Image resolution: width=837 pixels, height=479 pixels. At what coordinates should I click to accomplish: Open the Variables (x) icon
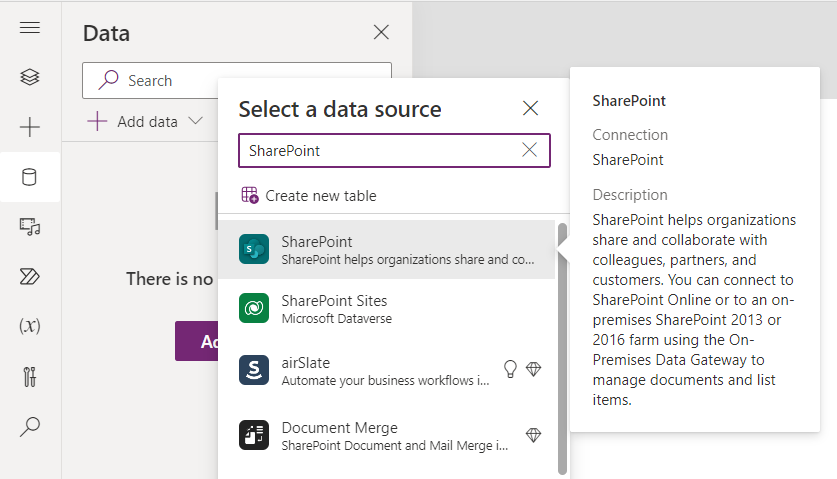[x=30, y=326]
